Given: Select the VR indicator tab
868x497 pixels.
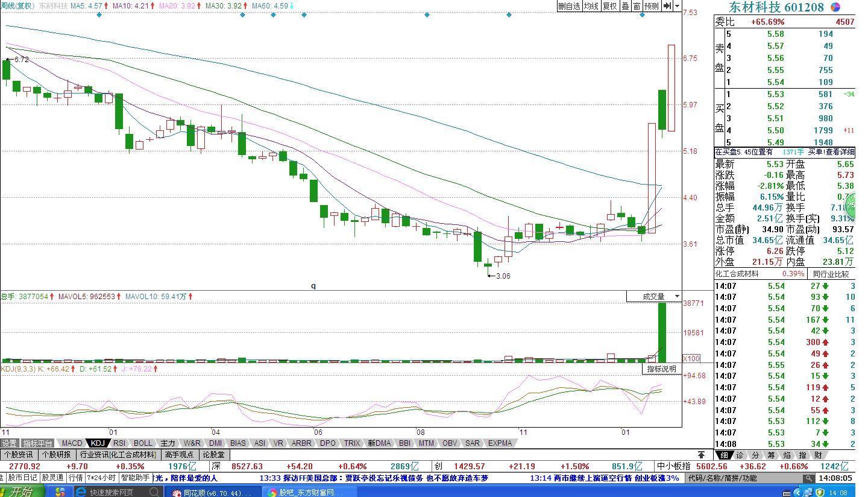Looking at the screenshot, I should [278, 443].
